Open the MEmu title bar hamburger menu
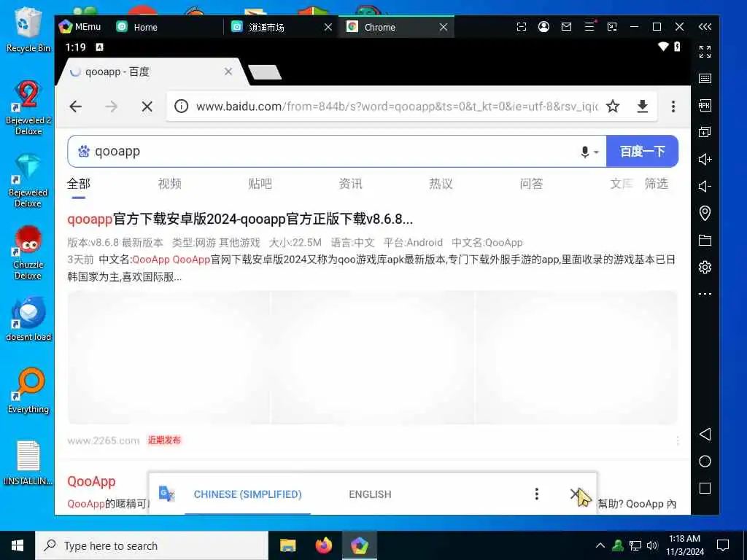 589,27
